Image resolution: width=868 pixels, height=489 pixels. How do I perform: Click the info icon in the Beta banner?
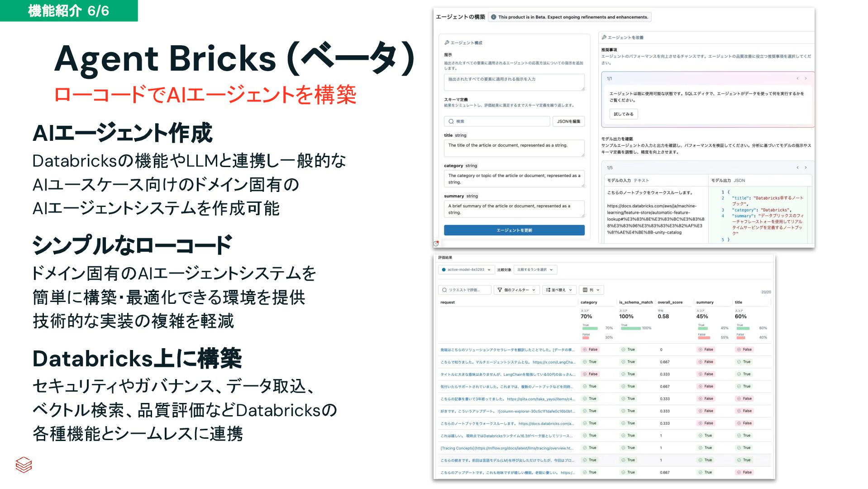pos(493,17)
